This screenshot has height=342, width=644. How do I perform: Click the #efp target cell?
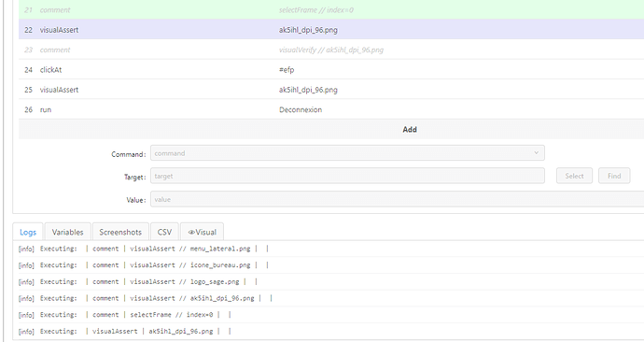(x=287, y=69)
